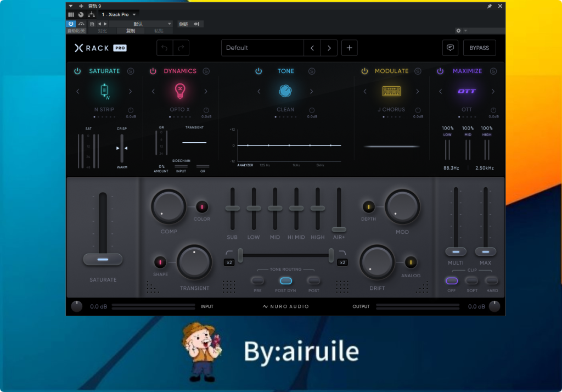Click the 复制 (copy) tab in host bar
Screen dimensions: 562x392
pyautogui.click(x=131, y=31)
